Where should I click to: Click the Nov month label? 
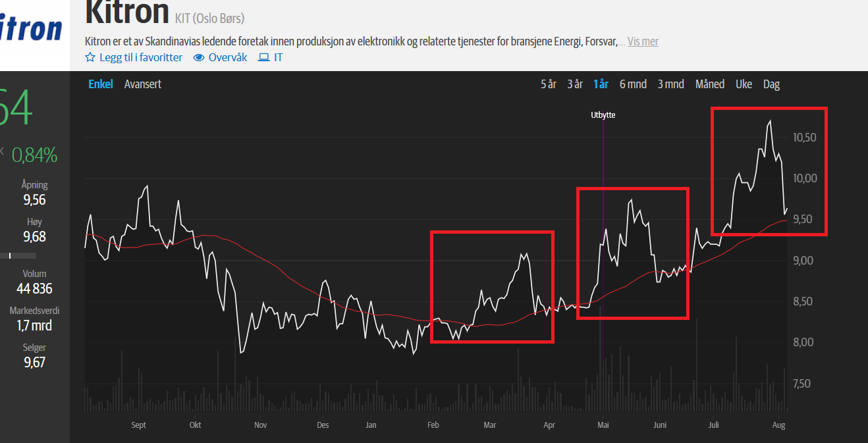click(260, 425)
